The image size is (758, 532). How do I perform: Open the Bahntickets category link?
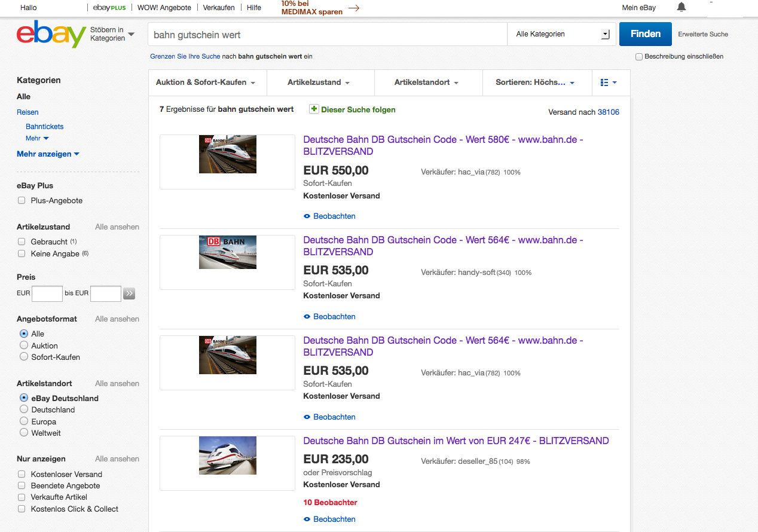click(x=44, y=127)
